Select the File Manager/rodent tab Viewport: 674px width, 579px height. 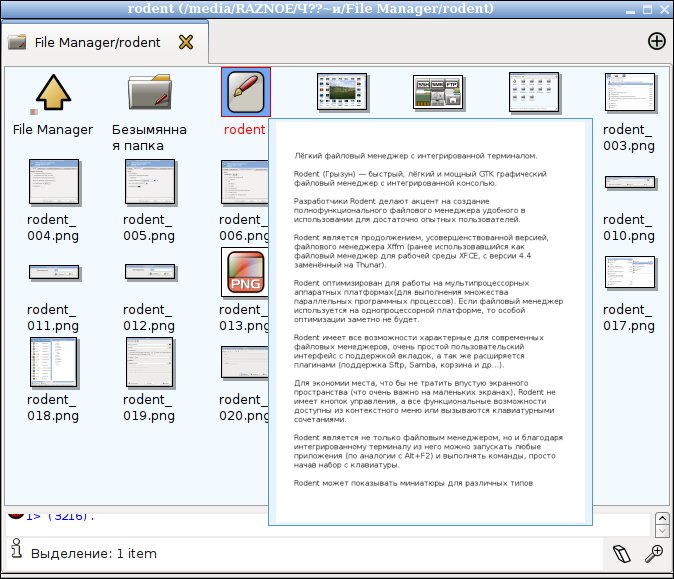tap(105, 42)
